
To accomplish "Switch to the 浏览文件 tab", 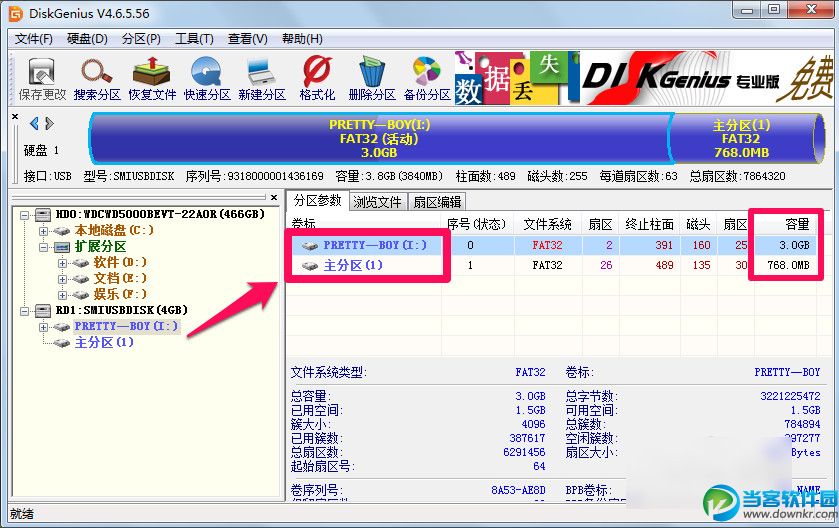I will [377, 202].
